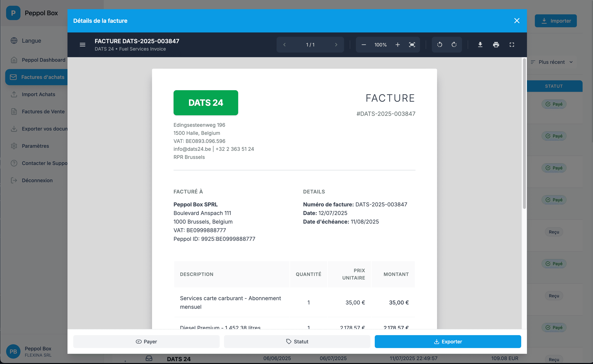The image size is (593, 364).
Task: Click DATS 24 row in background list
Action: point(179,359)
